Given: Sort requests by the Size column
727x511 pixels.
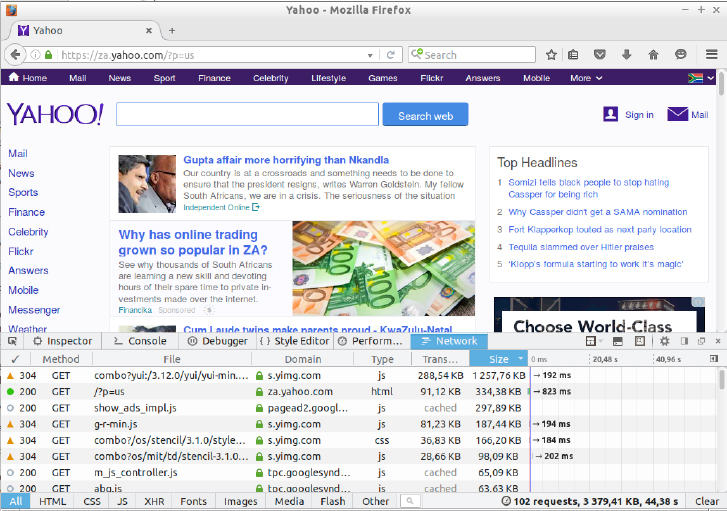Looking at the screenshot, I should (x=499, y=359).
